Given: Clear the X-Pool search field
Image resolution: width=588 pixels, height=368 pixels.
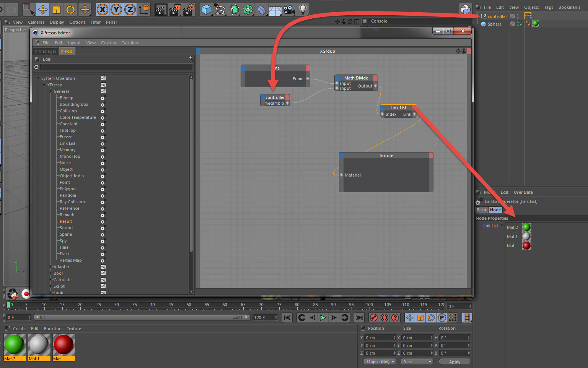Looking at the screenshot, I should click(36, 67).
